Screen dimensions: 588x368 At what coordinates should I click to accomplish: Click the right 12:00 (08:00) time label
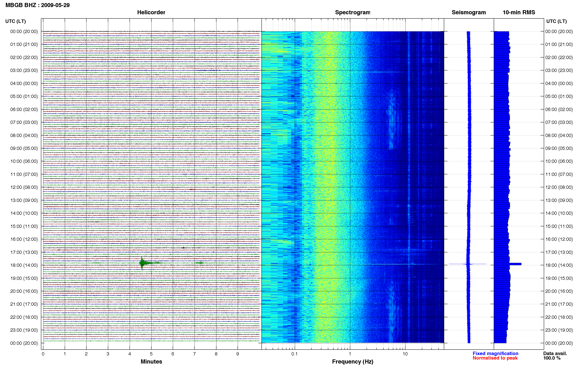click(559, 187)
